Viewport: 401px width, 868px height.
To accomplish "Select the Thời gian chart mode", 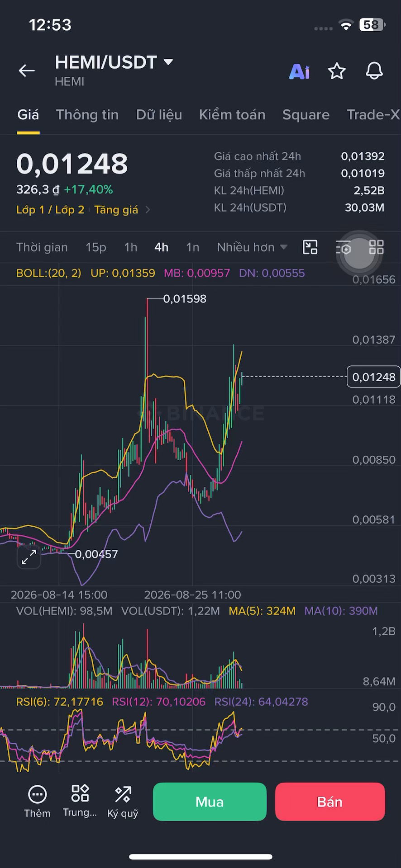I will click(42, 247).
